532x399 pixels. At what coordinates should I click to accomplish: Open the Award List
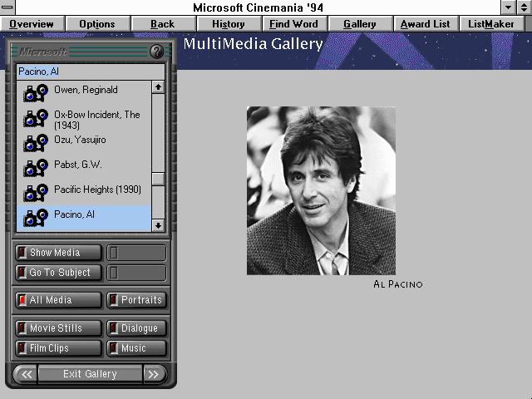(x=426, y=24)
